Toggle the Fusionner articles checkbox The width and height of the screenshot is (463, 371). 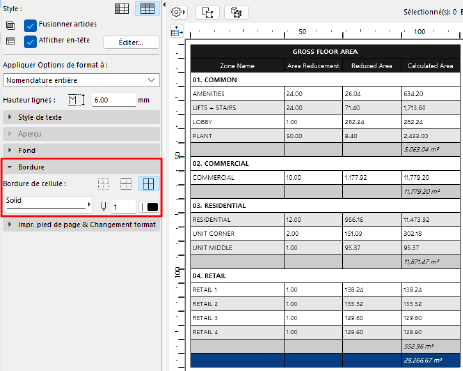click(x=30, y=26)
